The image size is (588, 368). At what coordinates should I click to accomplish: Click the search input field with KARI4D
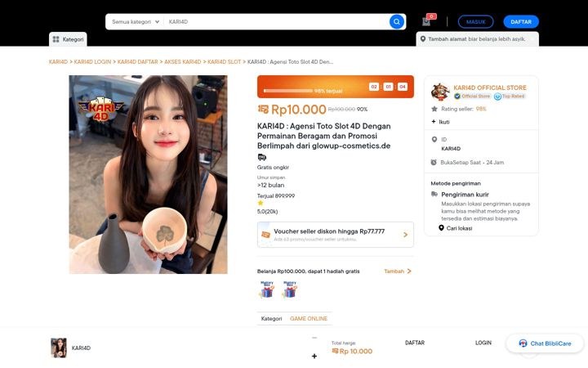(277, 22)
